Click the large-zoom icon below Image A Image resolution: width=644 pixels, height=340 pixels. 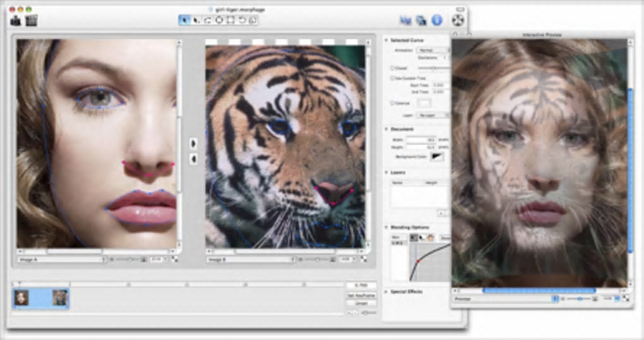pos(144,260)
